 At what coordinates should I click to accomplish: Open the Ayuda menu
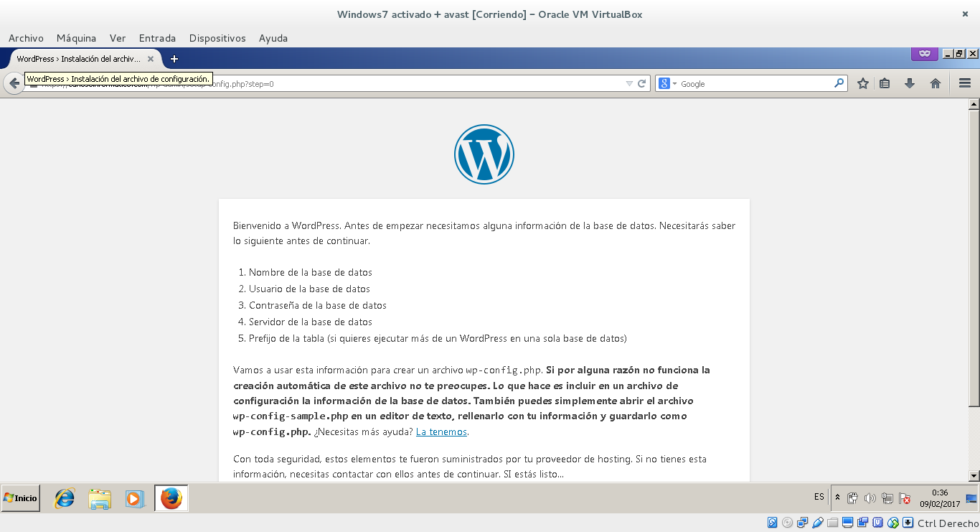pyautogui.click(x=273, y=38)
